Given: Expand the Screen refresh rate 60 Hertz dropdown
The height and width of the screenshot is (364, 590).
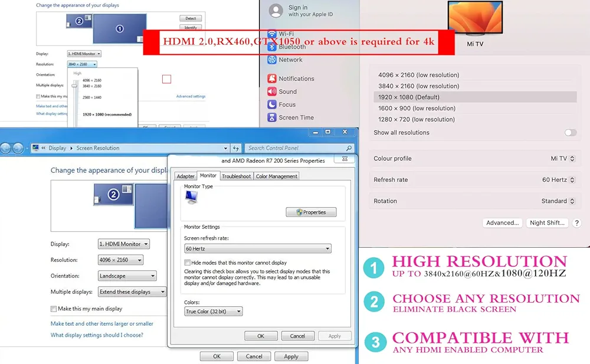Looking at the screenshot, I should [x=257, y=249].
